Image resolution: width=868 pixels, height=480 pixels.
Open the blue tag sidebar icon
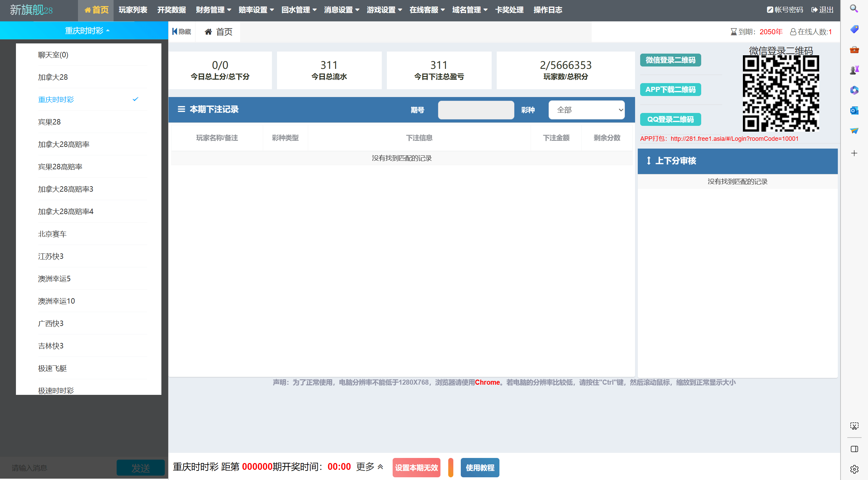[x=854, y=30]
